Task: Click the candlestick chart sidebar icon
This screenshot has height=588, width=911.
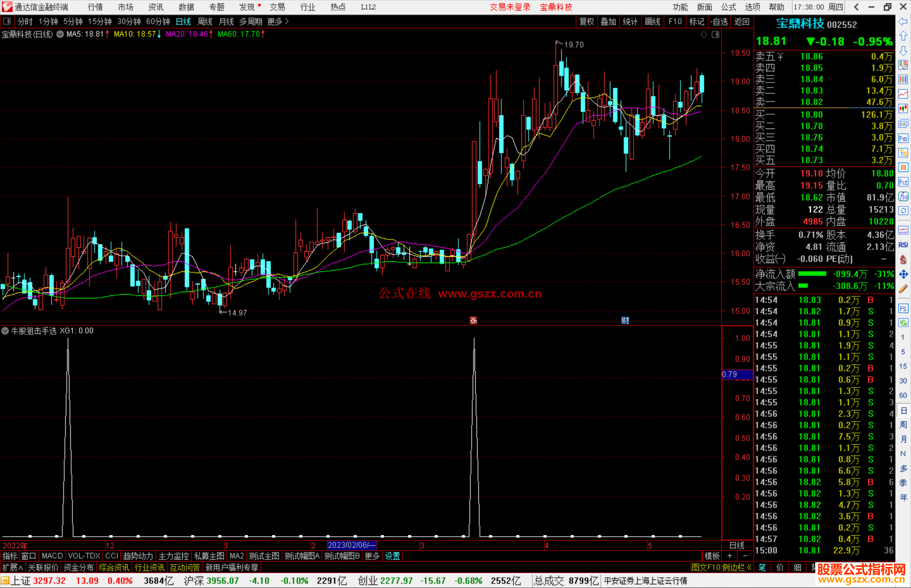Action: pos(903,108)
